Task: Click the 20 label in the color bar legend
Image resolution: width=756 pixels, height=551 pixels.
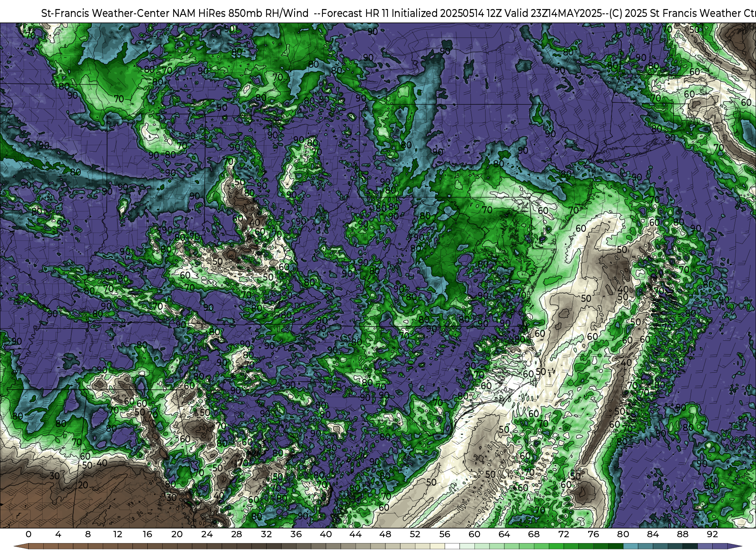Action: pyautogui.click(x=177, y=534)
